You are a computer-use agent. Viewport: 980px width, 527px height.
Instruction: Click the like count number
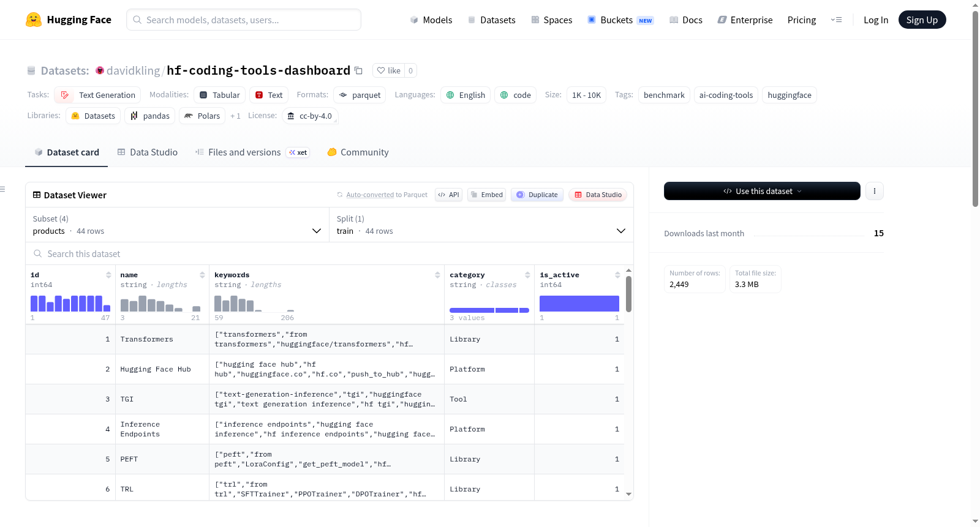point(410,70)
